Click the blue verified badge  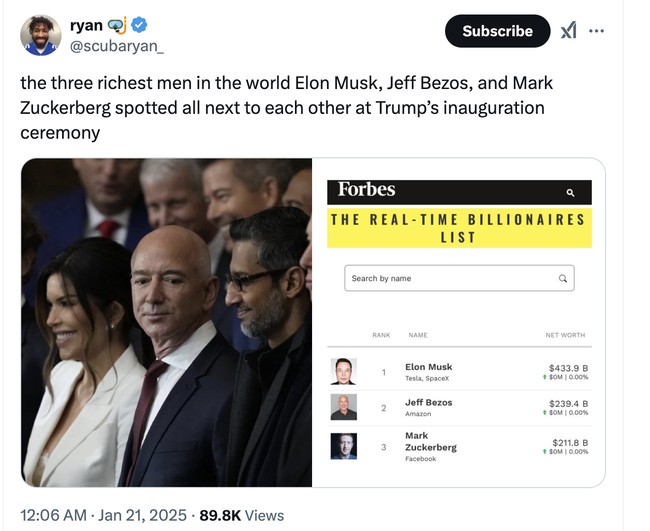pos(143,23)
